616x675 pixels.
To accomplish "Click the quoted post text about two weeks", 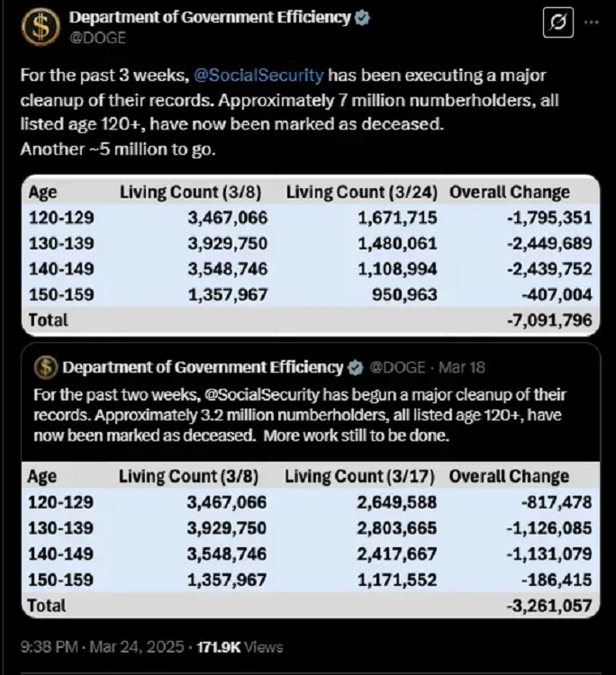I will tap(297, 416).
